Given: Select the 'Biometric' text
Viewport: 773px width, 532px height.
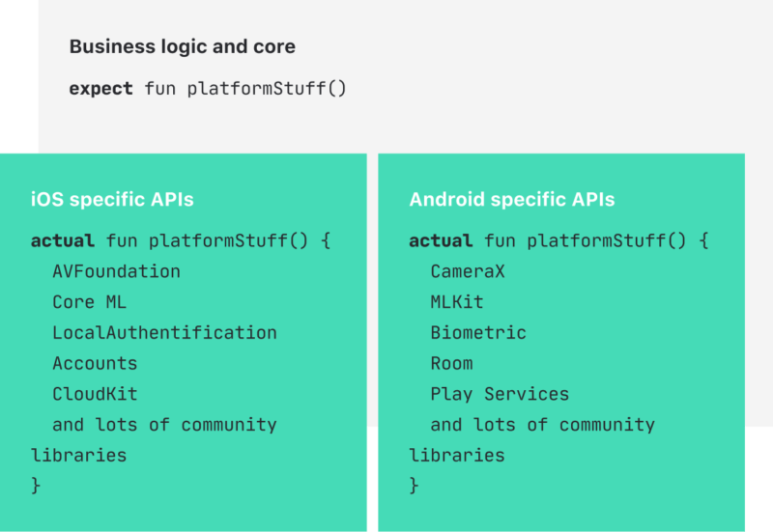Looking at the screenshot, I should pyautogui.click(x=478, y=333).
